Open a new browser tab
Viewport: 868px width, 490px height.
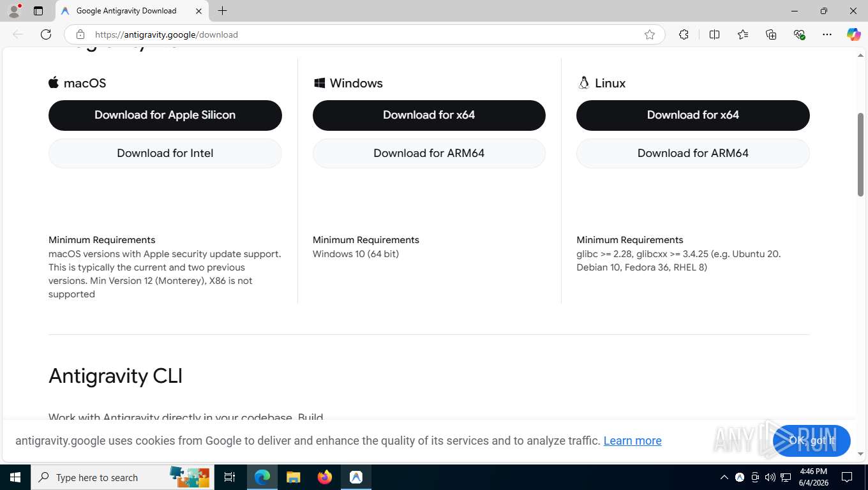[222, 11]
